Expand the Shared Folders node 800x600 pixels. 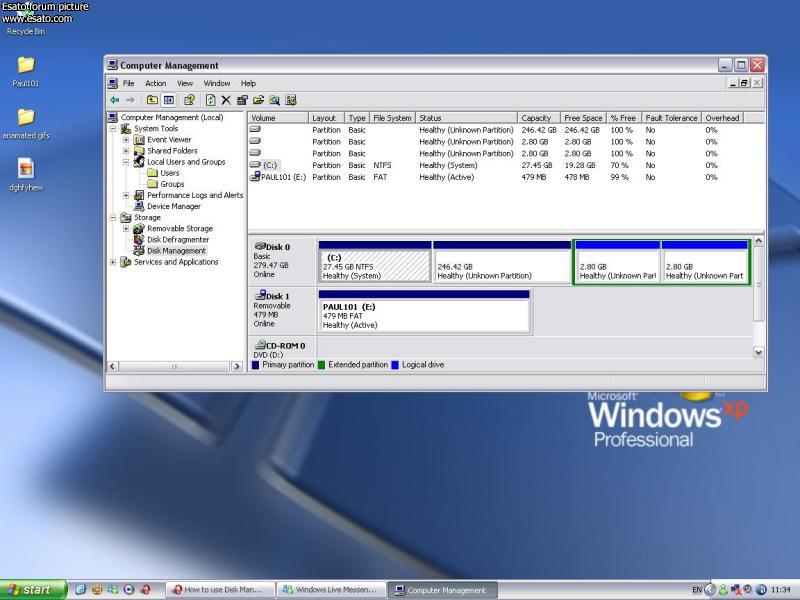click(126, 151)
